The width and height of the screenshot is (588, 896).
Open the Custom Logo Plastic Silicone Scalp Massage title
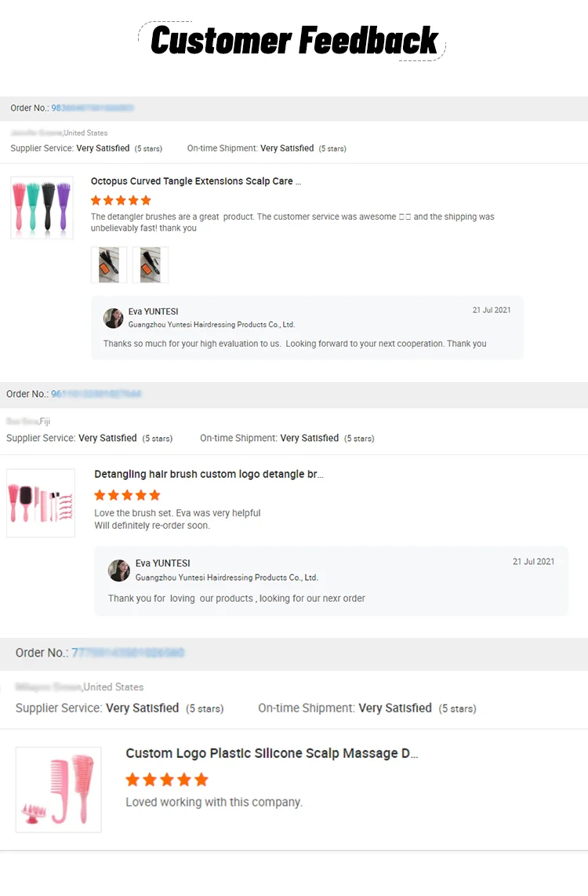pyautogui.click(x=272, y=753)
